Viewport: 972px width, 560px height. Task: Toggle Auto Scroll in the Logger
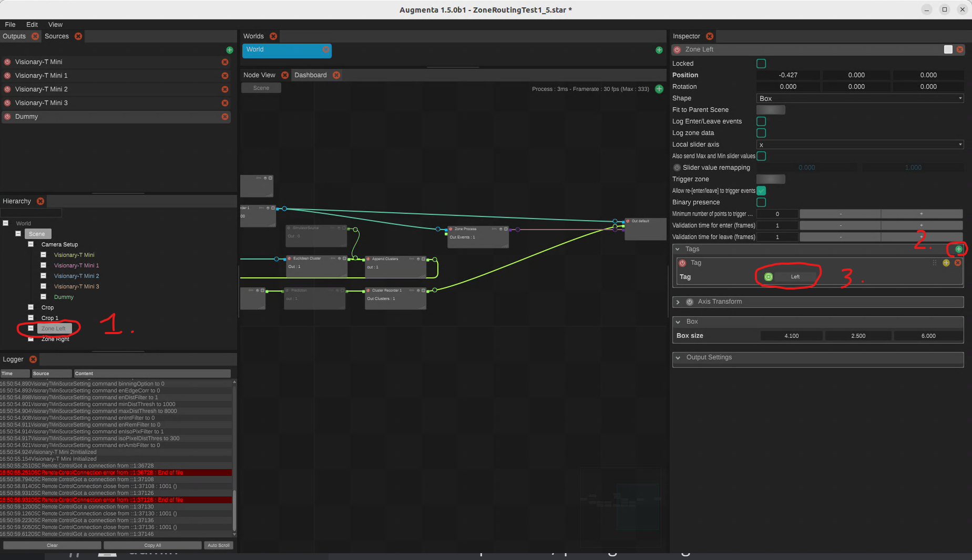(219, 545)
